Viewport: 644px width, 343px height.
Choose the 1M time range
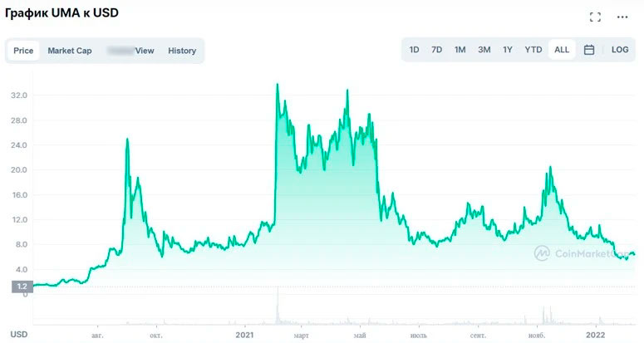click(x=460, y=50)
